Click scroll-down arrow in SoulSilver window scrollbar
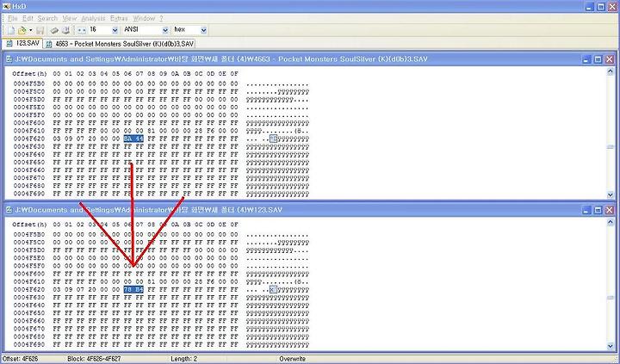 611,194
